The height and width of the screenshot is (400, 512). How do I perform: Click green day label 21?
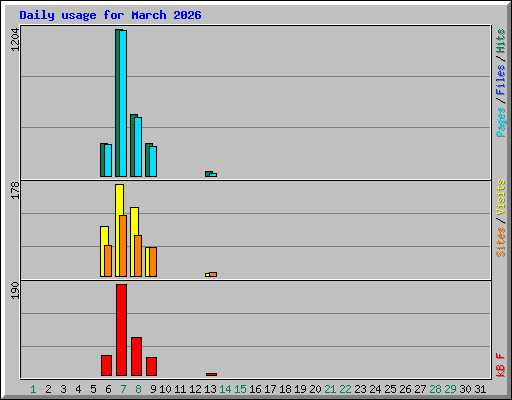tap(330, 389)
